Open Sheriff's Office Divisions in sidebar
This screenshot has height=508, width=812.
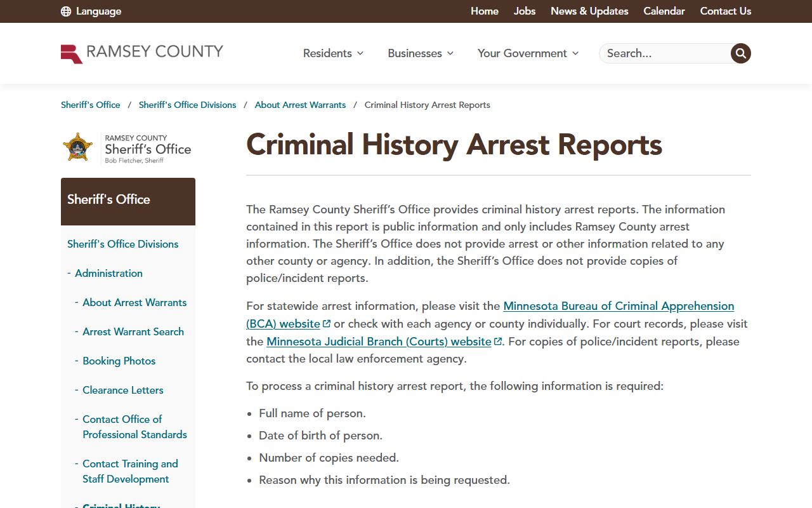click(x=123, y=244)
